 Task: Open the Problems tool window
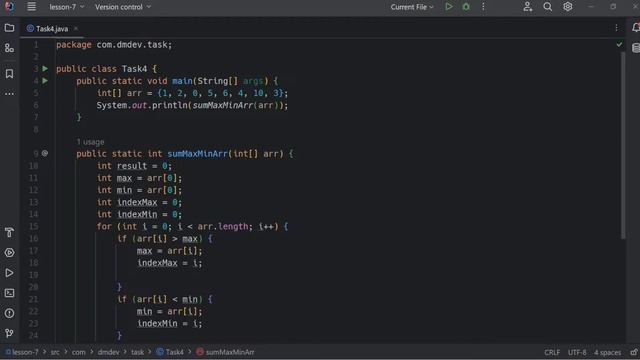coord(9,313)
